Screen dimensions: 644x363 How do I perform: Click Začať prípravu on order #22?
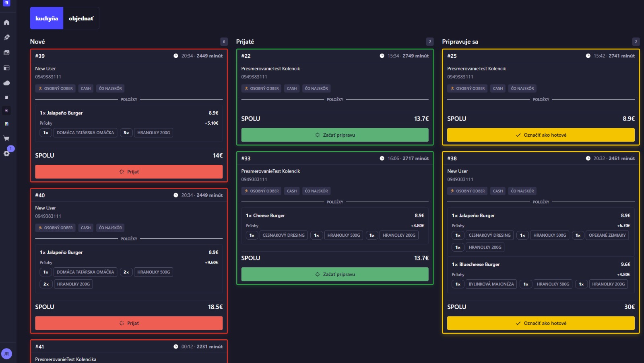pyautogui.click(x=335, y=135)
